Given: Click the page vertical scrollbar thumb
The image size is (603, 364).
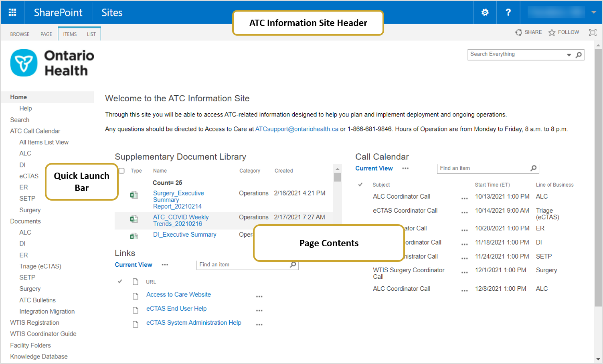Looking at the screenshot, I should tap(598, 178).
